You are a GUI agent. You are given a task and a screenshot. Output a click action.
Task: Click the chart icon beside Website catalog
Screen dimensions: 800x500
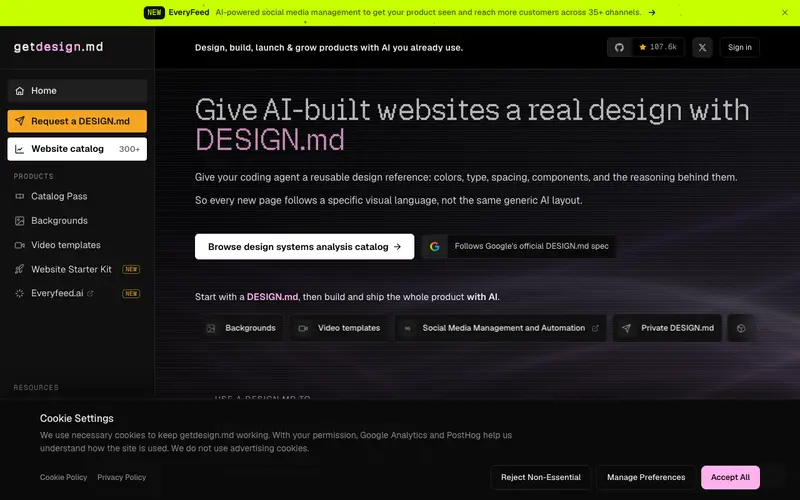(x=19, y=149)
